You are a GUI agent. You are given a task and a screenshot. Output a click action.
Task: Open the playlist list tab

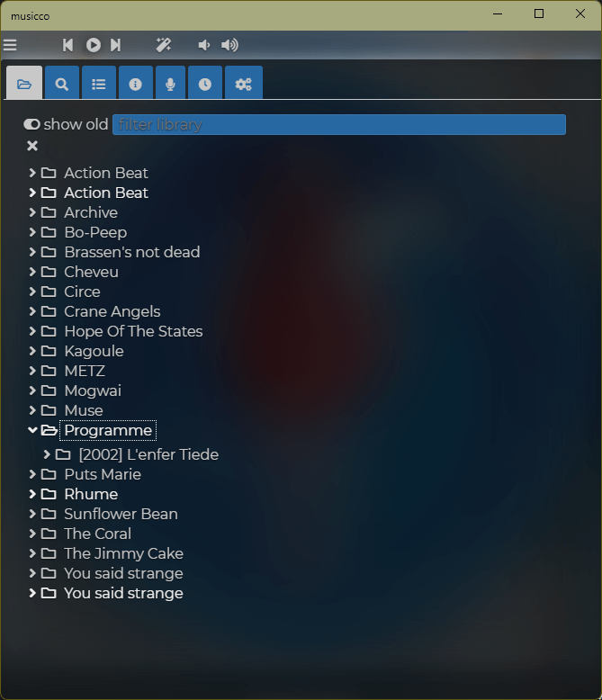click(99, 83)
